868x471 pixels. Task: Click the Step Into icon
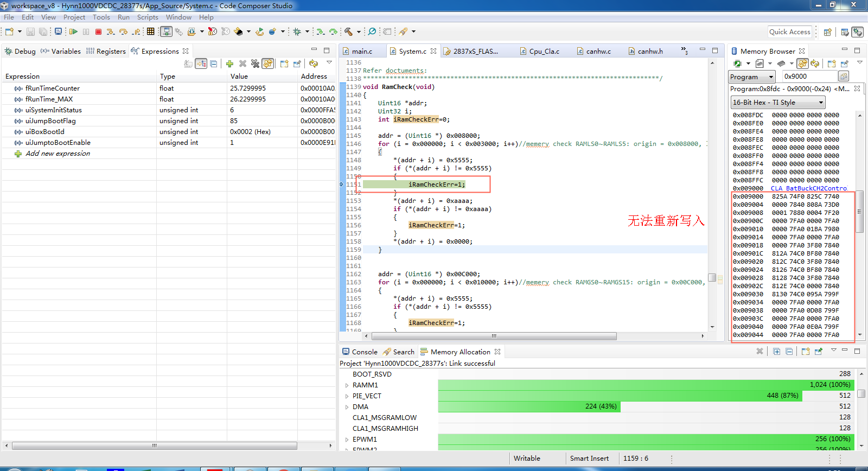coord(111,32)
